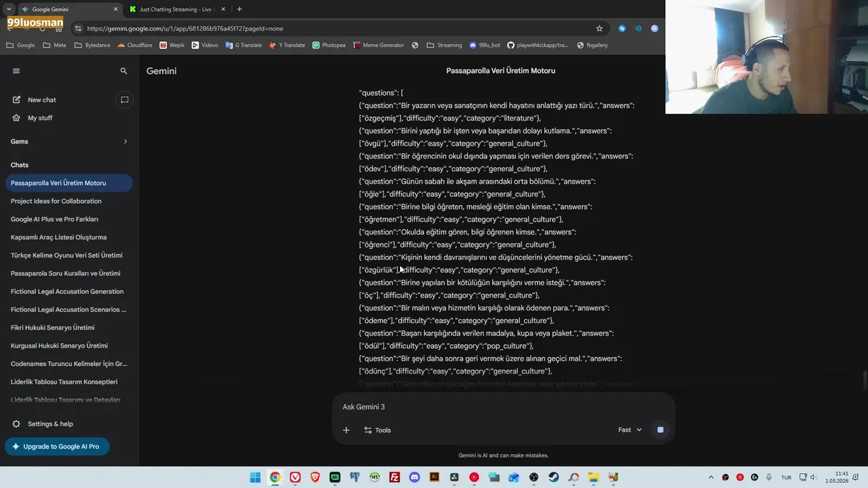
Task: Select chat Passaparolla Veri Üretim Motoru
Action: click(x=68, y=183)
